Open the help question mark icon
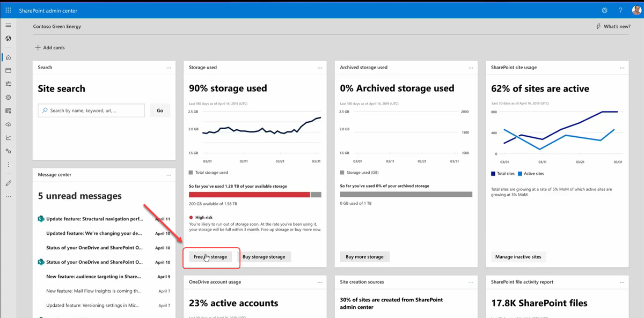The image size is (644, 318). tap(620, 10)
